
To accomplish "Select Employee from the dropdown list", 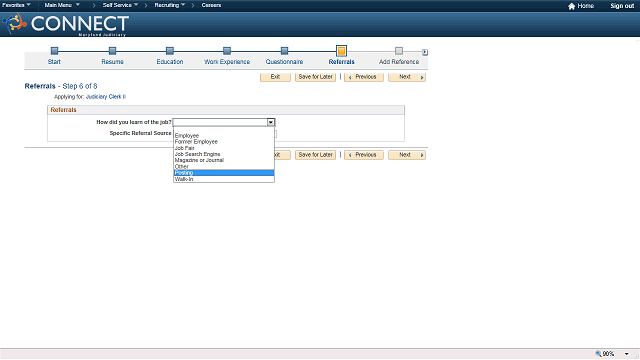I will point(224,136).
